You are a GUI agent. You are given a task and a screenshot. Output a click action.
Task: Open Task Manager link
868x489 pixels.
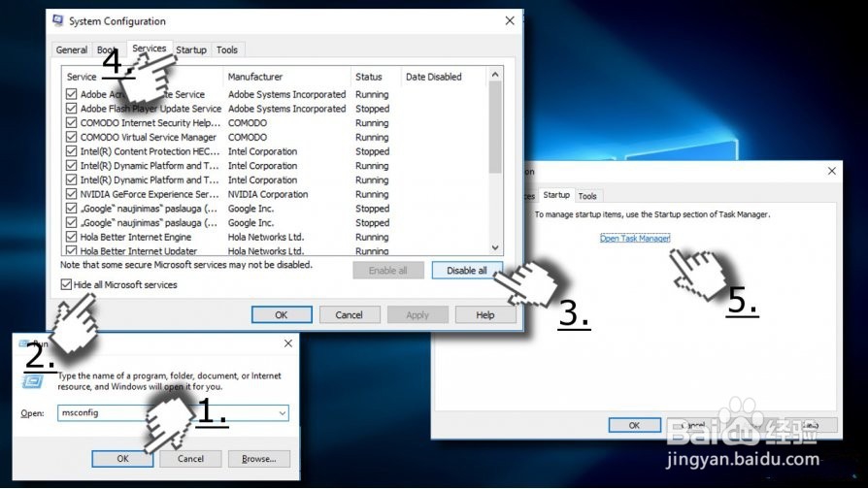635,239
